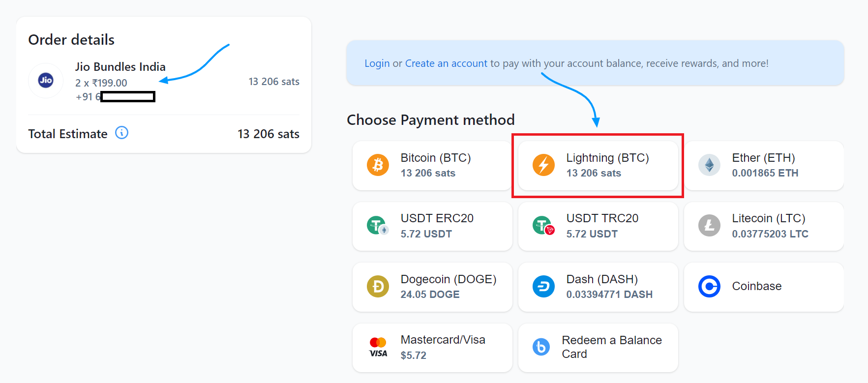The width and height of the screenshot is (868, 383).
Task: Click the Mastercard/Visa card logo
Action: pos(378,347)
